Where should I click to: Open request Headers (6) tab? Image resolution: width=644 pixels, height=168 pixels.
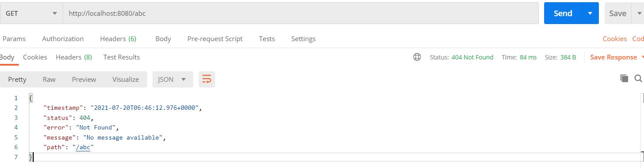coord(118,38)
